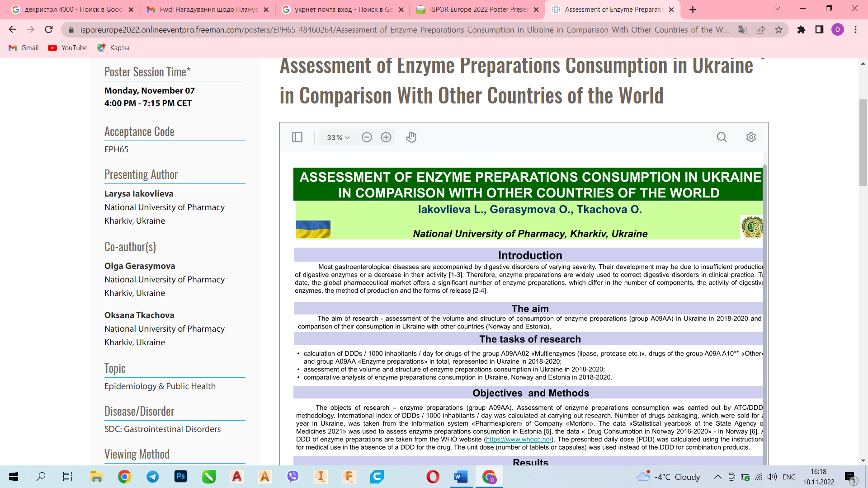
Task: Open Chrome side panel
Action: point(819,30)
